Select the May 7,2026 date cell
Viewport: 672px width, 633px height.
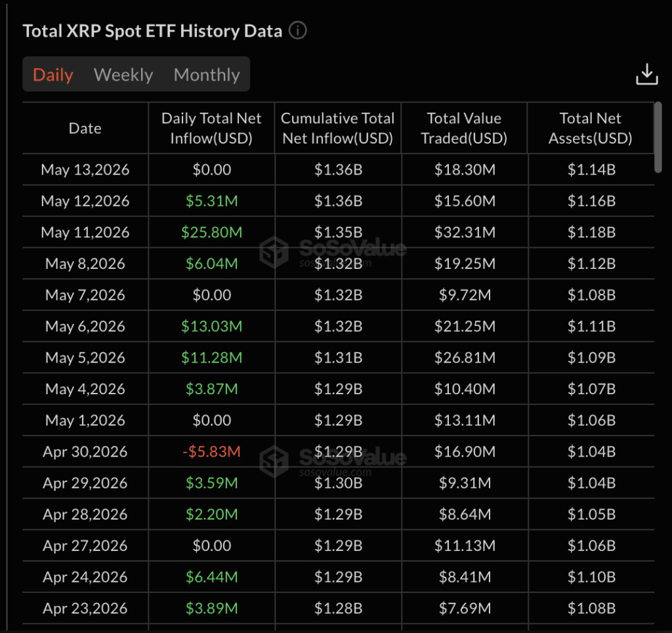click(85, 295)
